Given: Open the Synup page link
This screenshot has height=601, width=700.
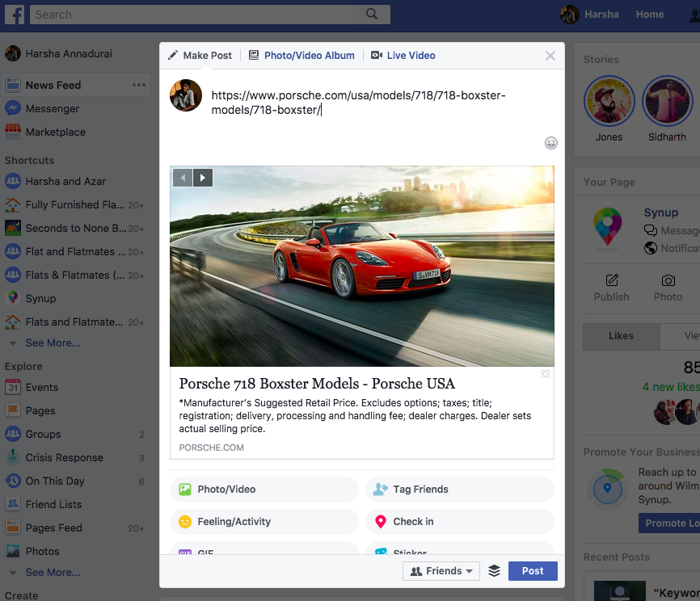Looking at the screenshot, I should click(660, 212).
